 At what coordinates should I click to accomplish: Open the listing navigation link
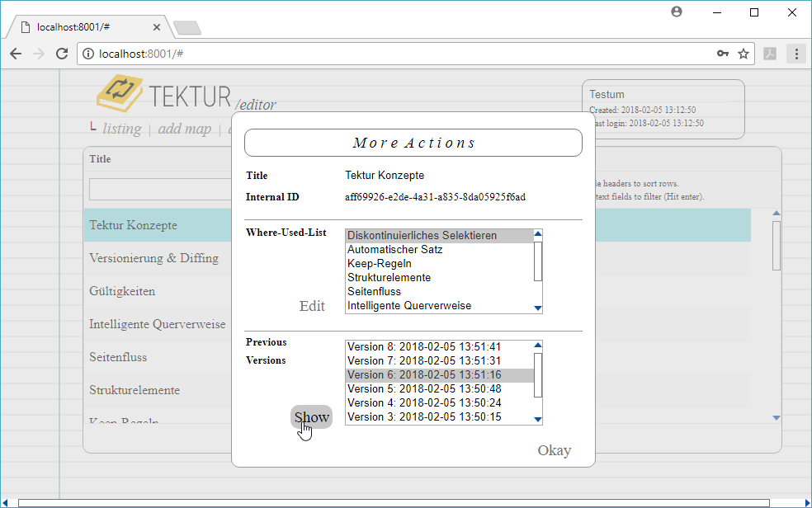[121, 129]
